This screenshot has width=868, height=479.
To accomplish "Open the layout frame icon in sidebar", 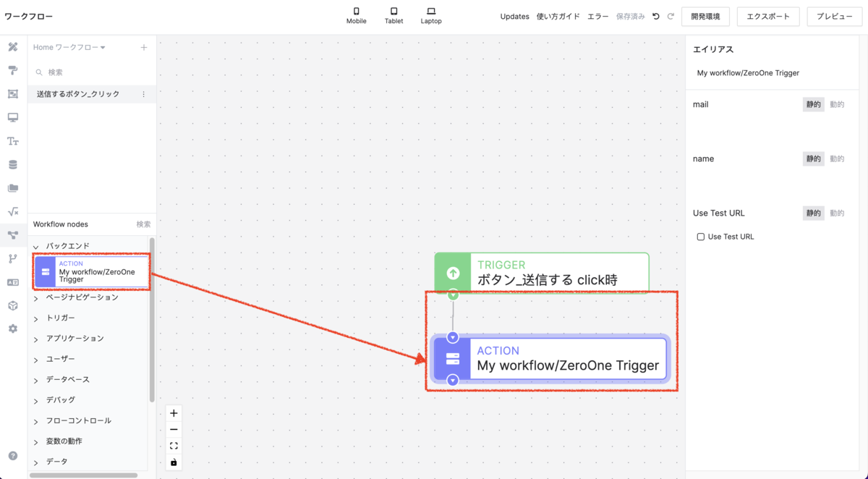I will click(x=13, y=94).
